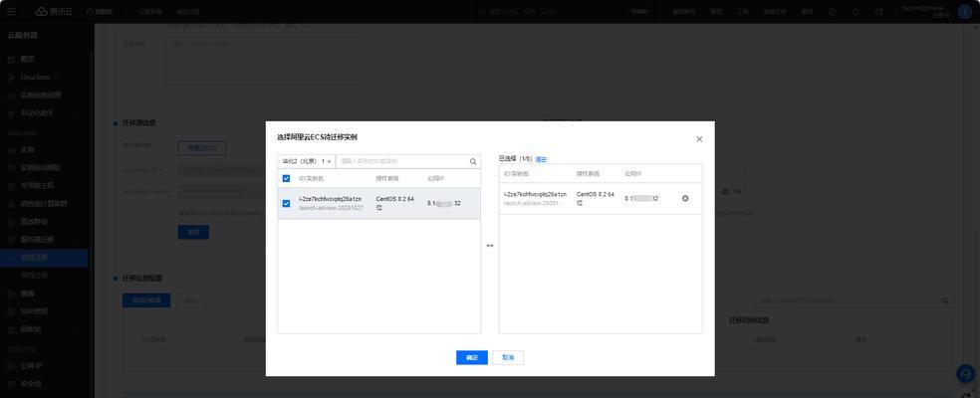Open 云服务器 in the top navigation
Screen dimensions: 980x398
pos(149,11)
